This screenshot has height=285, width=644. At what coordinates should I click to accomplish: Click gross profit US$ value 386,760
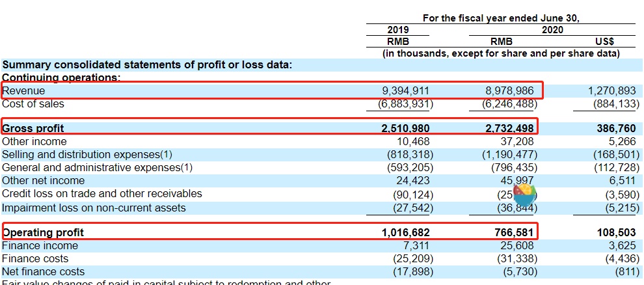(617, 129)
